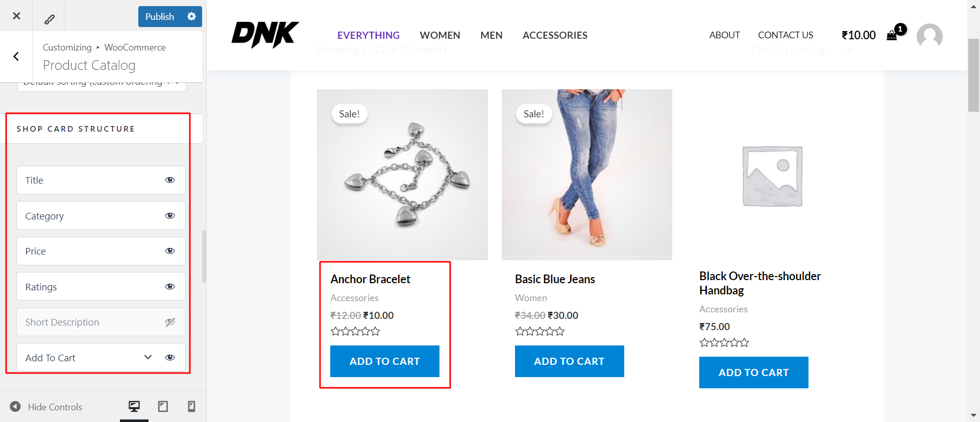The image size is (980, 422).
Task: Select the Accessories menu item
Action: click(555, 35)
